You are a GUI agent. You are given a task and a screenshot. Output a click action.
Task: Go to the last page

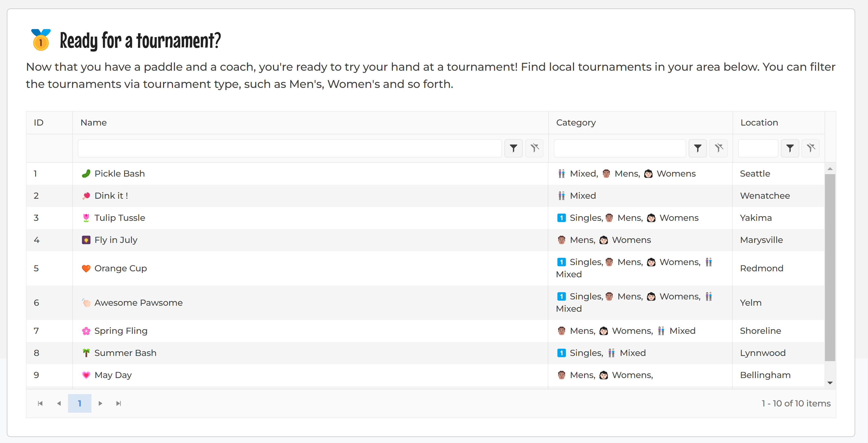coord(118,403)
